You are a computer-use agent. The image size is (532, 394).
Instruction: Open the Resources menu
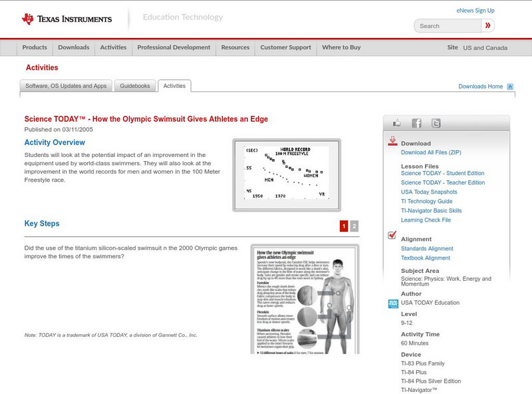click(235, 47)
